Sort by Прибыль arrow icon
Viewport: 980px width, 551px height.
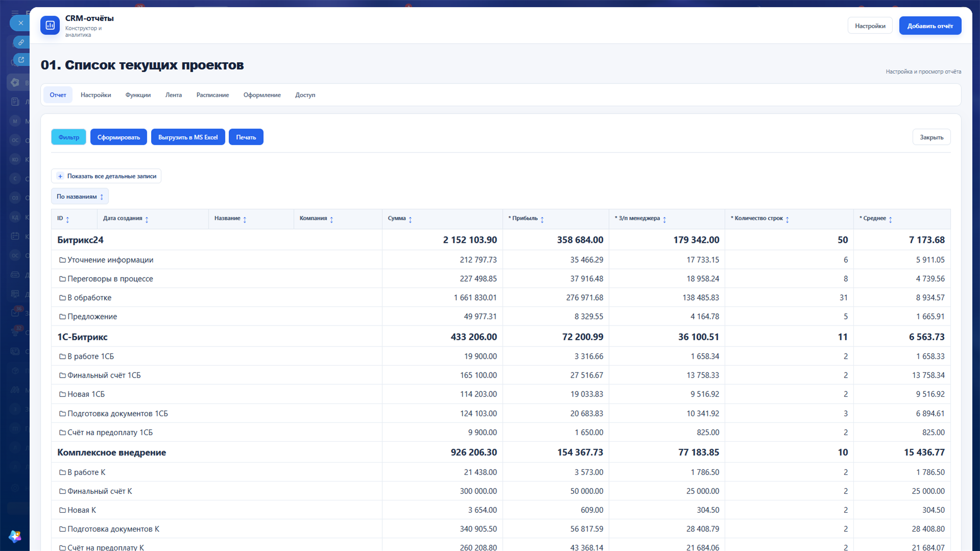click(542, 219)
